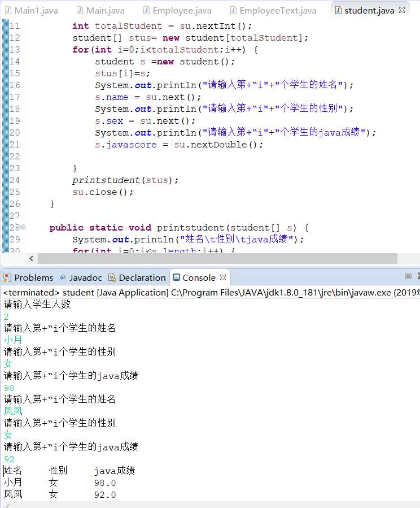Open the Main.java editor tab
Image resolution: width=420 pixels, height=508 pixels.
[100, 11]
